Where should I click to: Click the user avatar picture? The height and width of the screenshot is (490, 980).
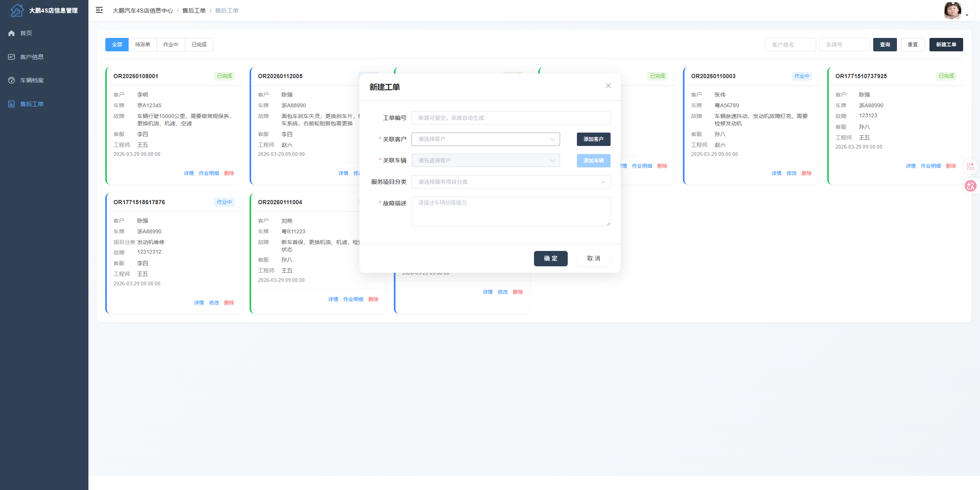coord(952,10)
